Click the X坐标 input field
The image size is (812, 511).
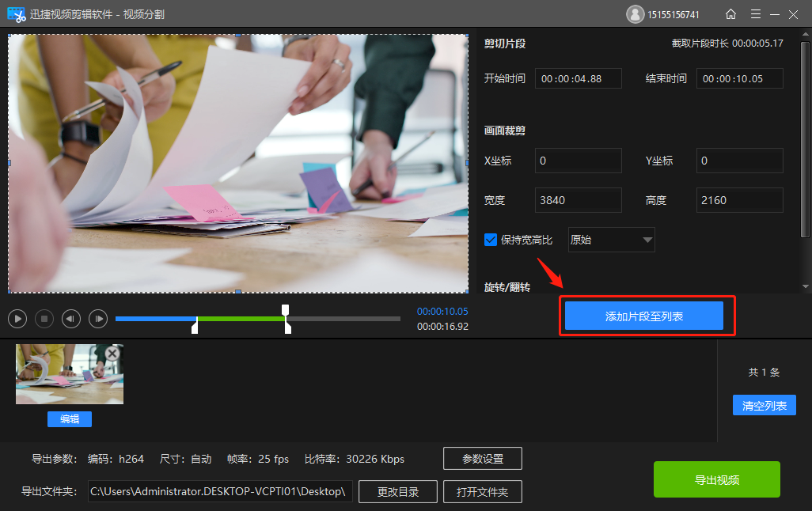(x=578, y=161)
